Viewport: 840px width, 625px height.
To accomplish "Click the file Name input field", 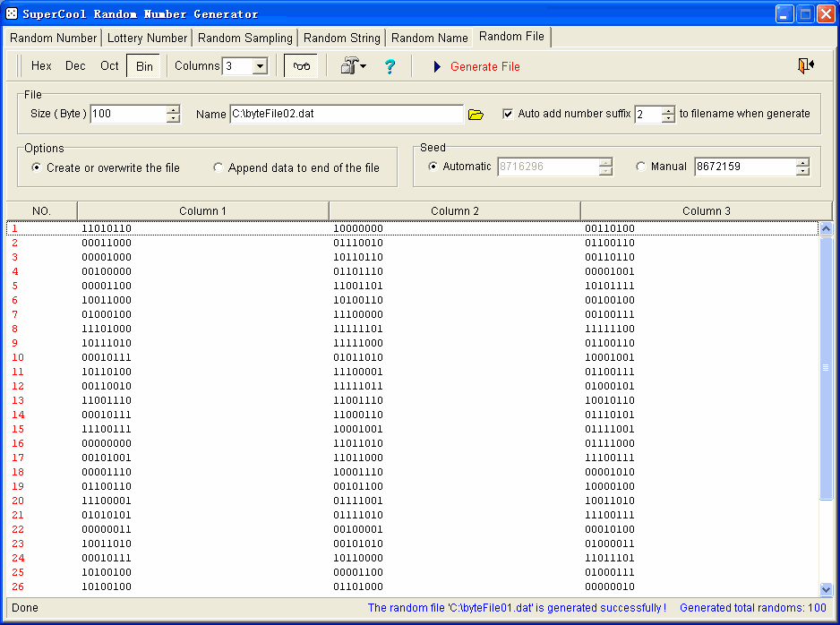I will tap(346, 114).
